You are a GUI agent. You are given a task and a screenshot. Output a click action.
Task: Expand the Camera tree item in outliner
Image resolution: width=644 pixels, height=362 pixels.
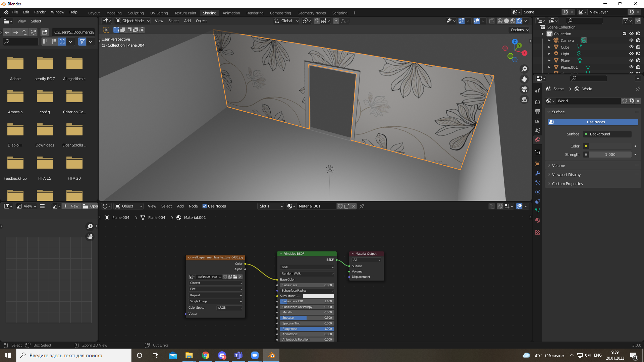(x=549, y=40)
